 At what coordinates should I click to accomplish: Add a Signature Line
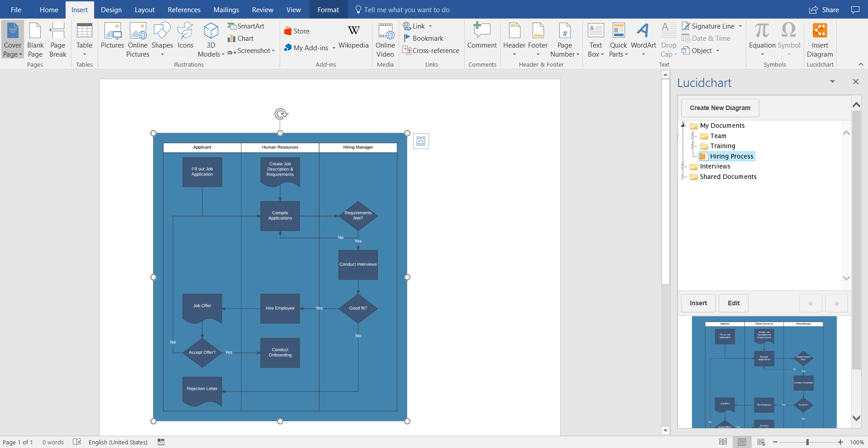pos(712,26)
